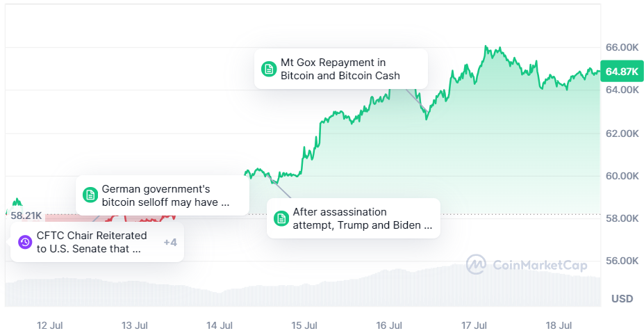644x333 pixels.
Task: Click the German government news document icon
Action: coord(89,195)
